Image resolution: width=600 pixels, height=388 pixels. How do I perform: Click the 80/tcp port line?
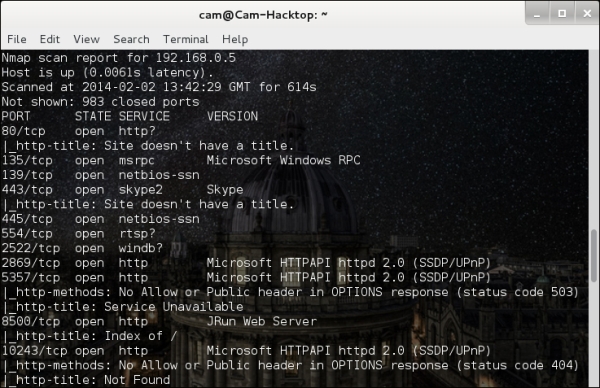click(78, 131)
